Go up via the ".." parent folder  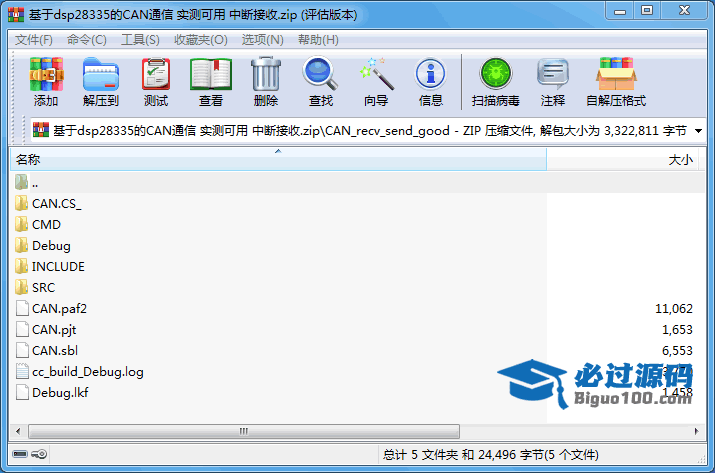pos(34,183)
